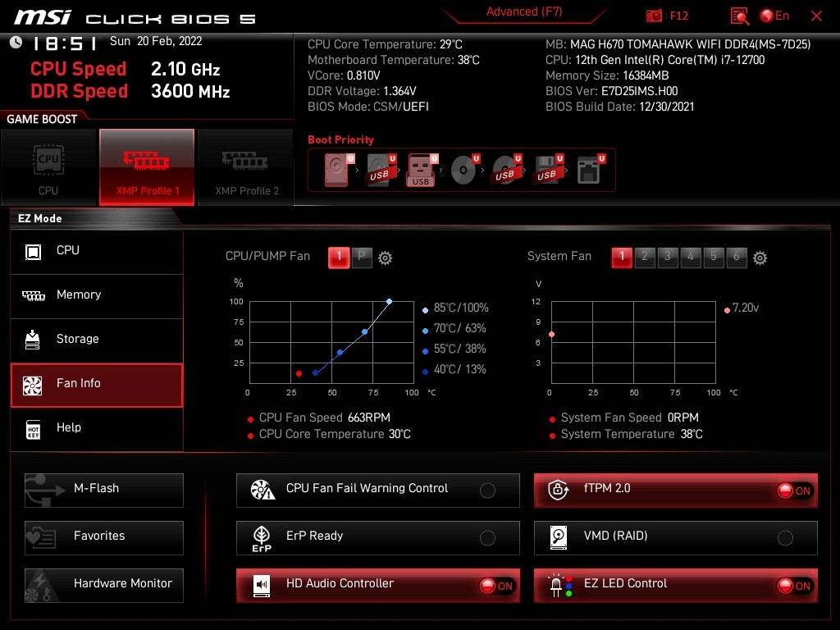840x630 pixels.
Task: Select CPU fan 1 tab
Action: 339,258
